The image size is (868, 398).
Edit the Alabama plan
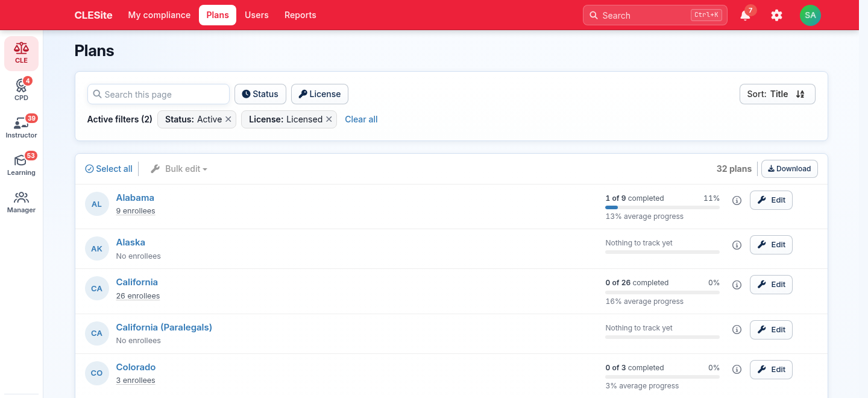[x=771, y=200]
